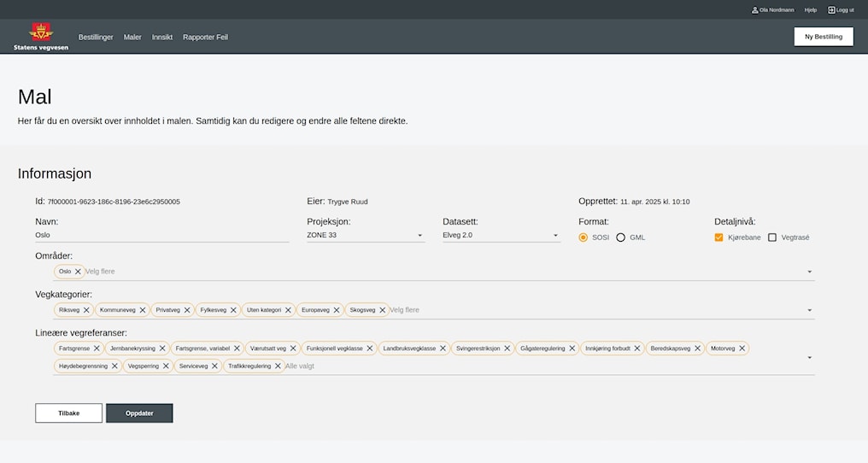Screen dimensions: 868x463
Task: Check the Vegtrasé checkbox
Action: (772, 237)
